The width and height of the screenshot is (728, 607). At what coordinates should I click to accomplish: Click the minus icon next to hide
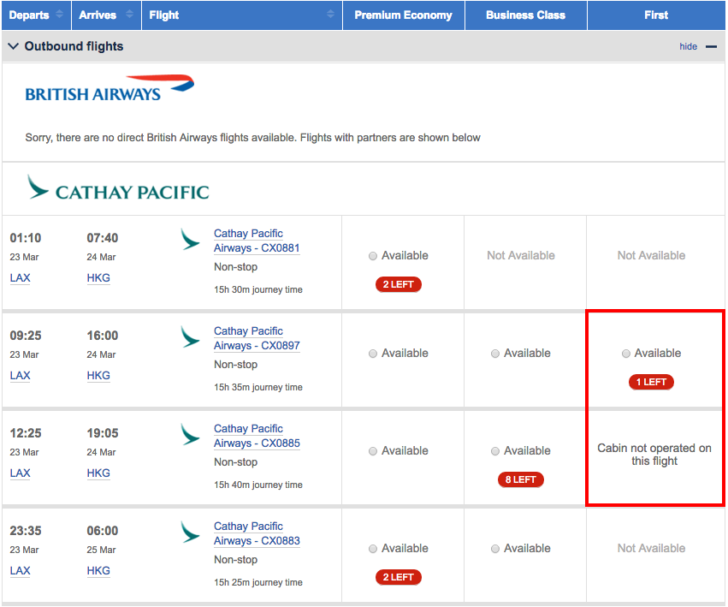711,46
